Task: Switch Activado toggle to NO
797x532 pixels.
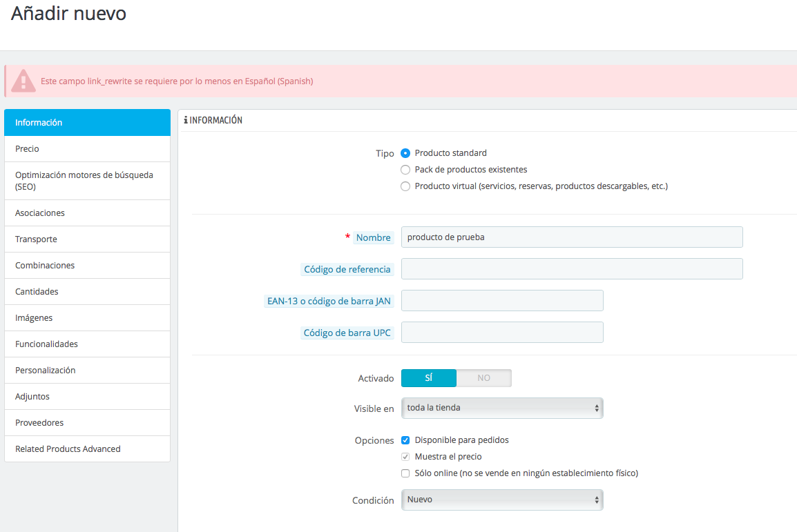Action: [484, 378]
